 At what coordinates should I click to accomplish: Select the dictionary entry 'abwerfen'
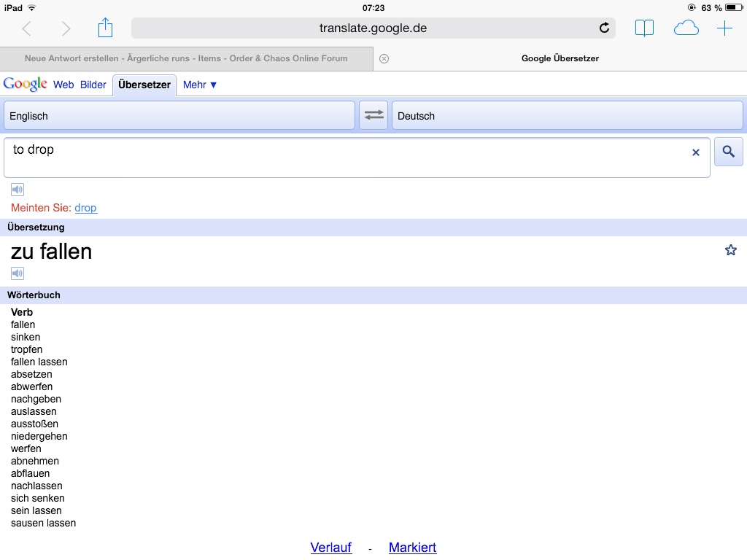(x=32, y=386)
